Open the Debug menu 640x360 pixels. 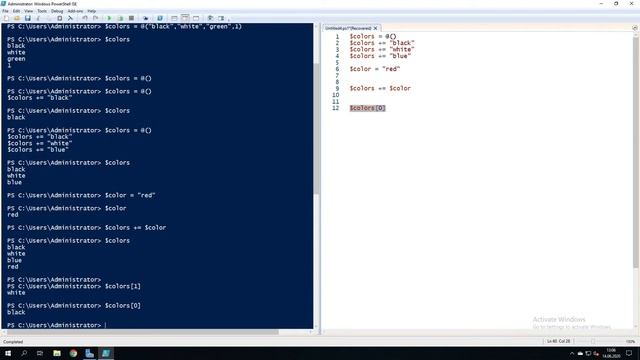[57, 11]
